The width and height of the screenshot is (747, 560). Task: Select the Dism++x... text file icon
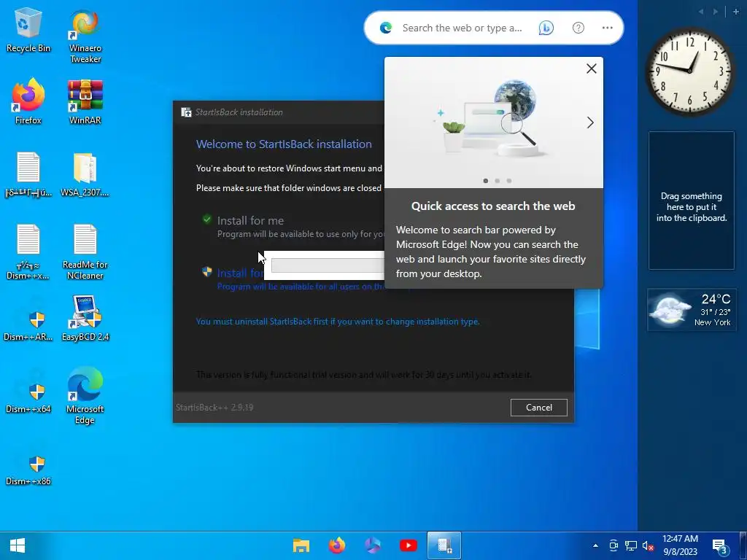[x=28, y=252]
